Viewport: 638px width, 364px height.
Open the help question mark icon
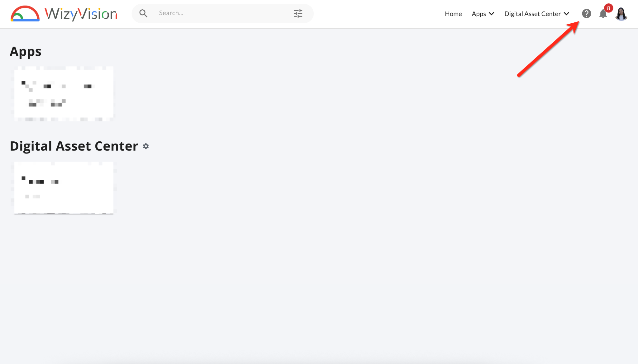click(587, 14)
